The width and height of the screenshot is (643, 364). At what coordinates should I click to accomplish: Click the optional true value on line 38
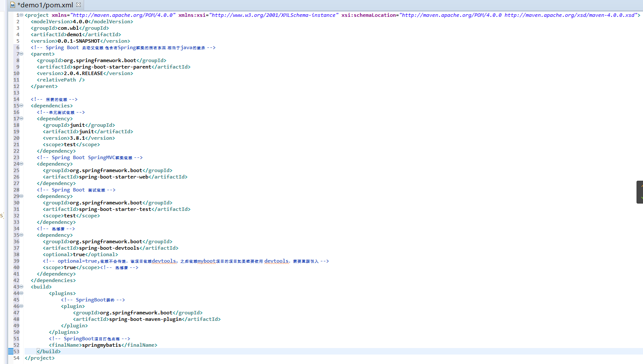coord(79,254)
